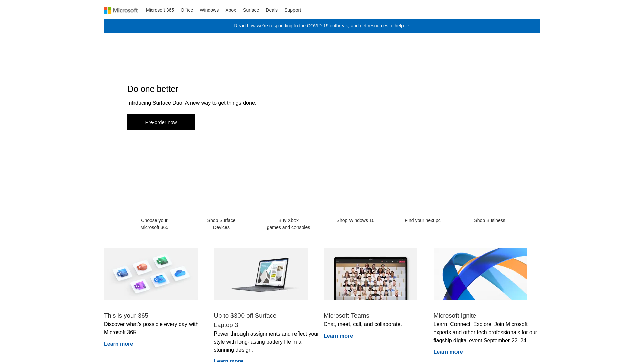Open the Office nav item

coord(187,10)
